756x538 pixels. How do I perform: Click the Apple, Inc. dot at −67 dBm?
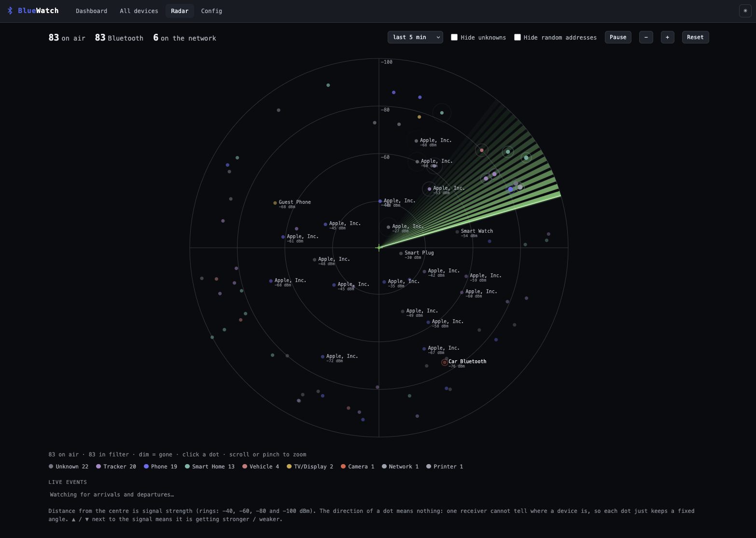[x=424, y=349]
